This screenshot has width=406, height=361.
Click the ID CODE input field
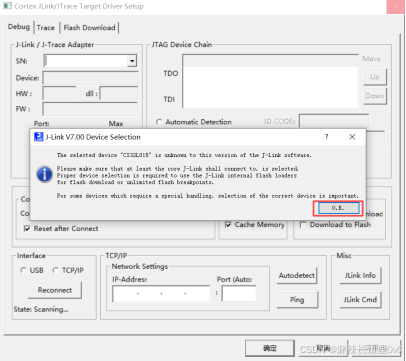click(x=334, y=121)
